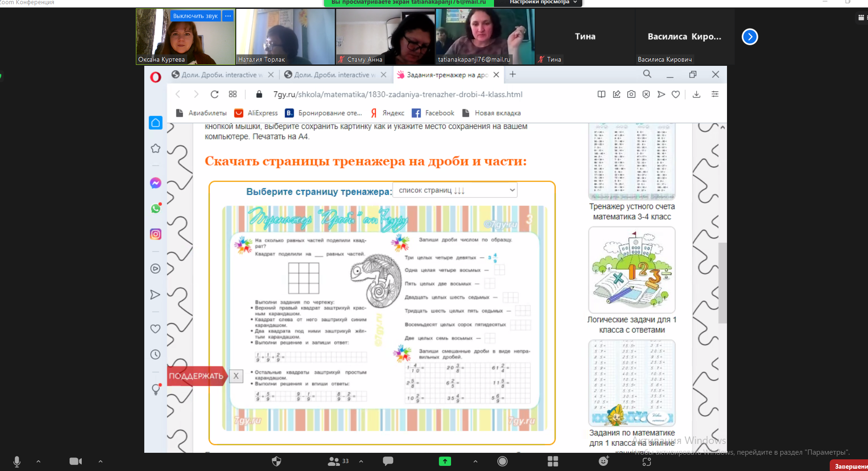The image size is (868, 471).
Task: Take a page snapshot with camera icon
Action: 631,94
